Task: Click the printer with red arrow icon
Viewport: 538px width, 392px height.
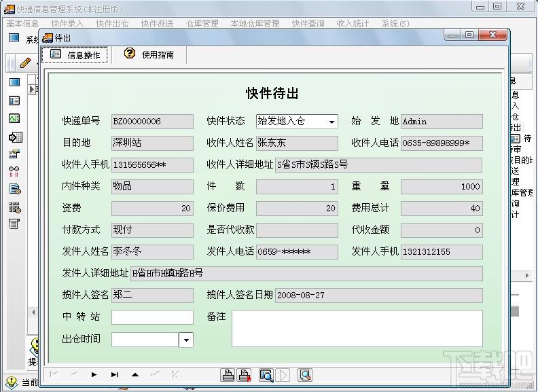Action: [245, 375]
